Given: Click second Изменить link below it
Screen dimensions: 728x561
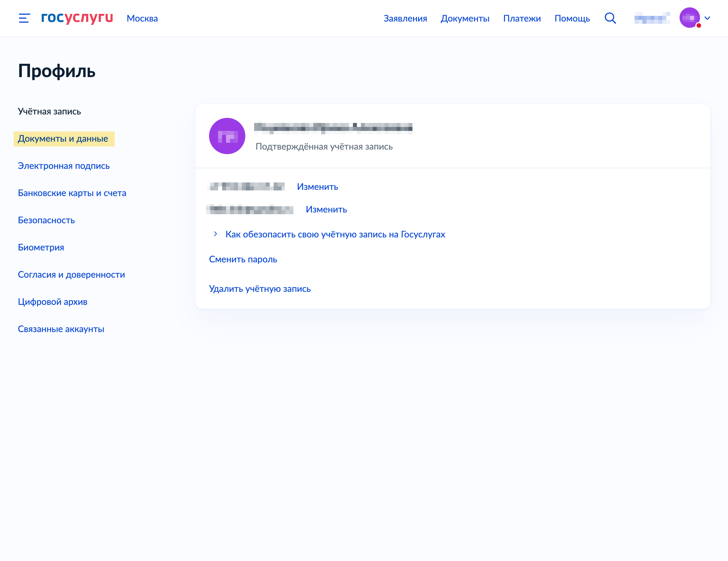Looking at the screenshot, I should pyautogui.click(x=326, y=210).
